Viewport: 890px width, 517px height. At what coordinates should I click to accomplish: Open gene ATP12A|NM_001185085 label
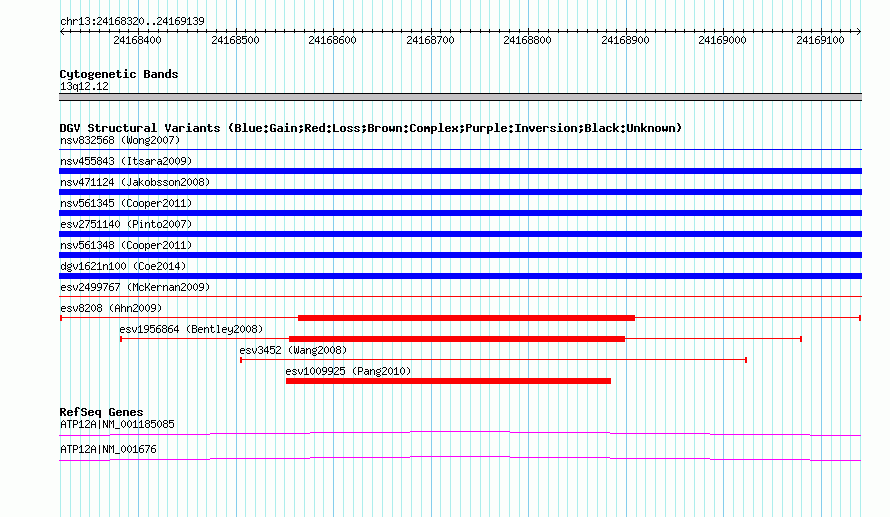coord(117,424)
